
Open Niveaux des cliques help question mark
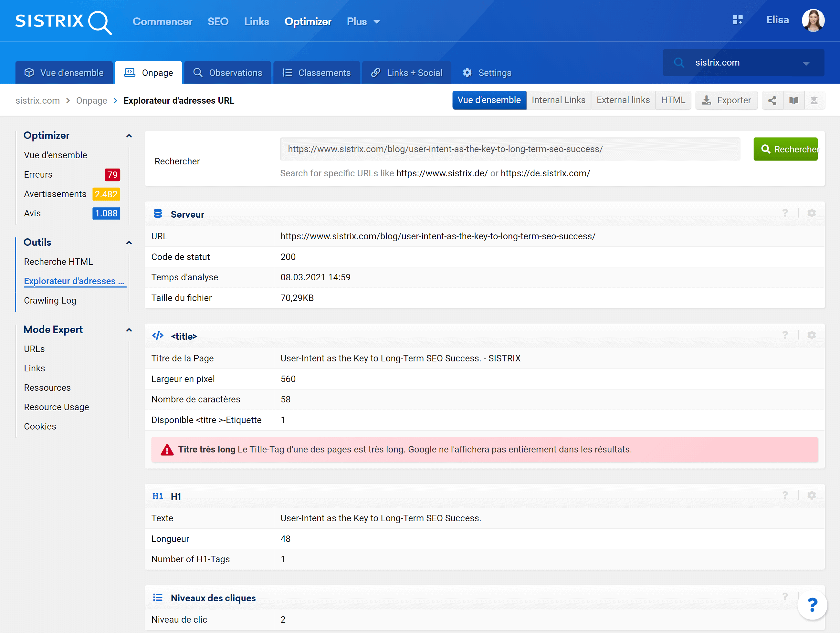click(x=785, y=597)
